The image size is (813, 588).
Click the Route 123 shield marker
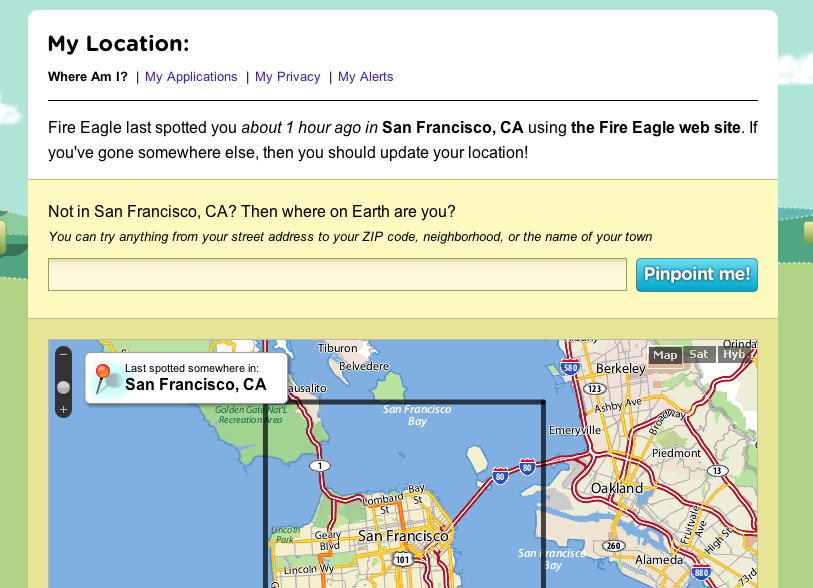coord(595,388)
